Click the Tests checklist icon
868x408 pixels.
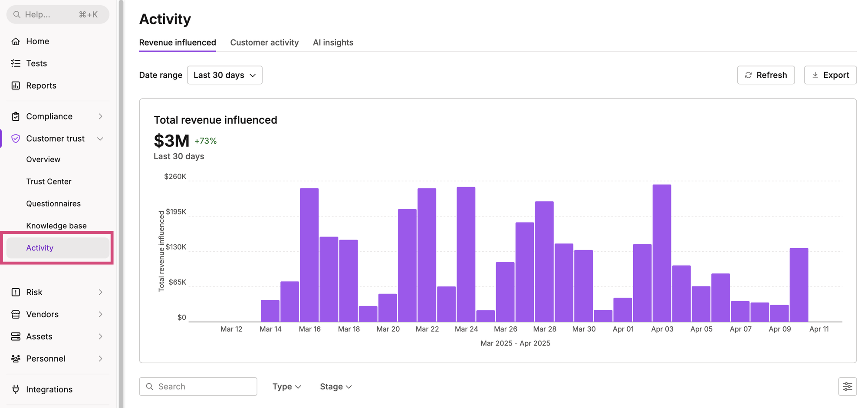coord(16,63)
